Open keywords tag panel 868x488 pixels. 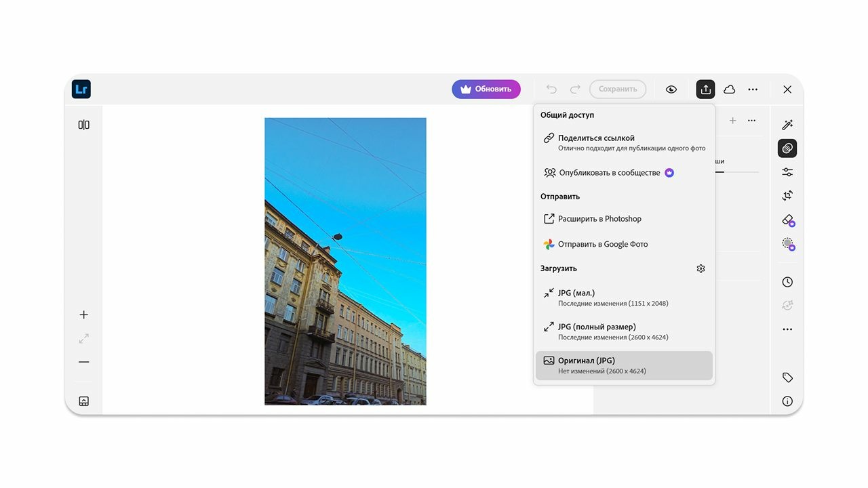(787, 378)
